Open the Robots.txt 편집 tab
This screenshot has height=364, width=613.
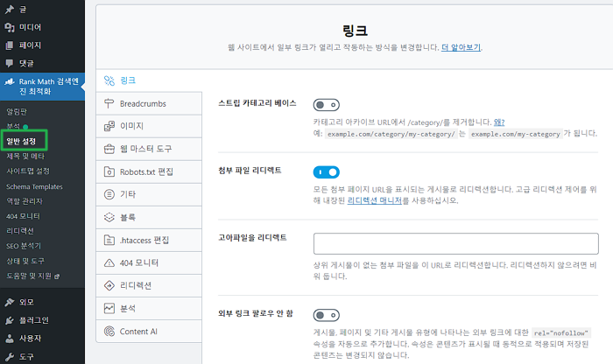(x=149, y=171)
